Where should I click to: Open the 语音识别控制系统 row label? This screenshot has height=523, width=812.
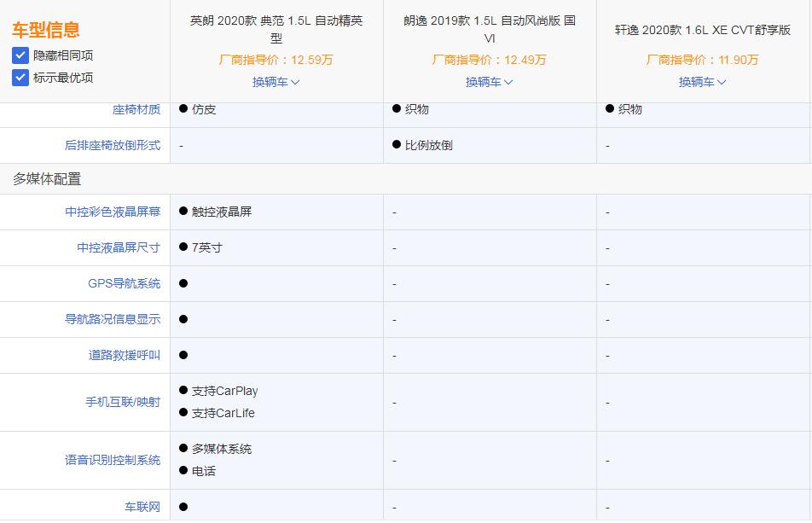(113, 459)
